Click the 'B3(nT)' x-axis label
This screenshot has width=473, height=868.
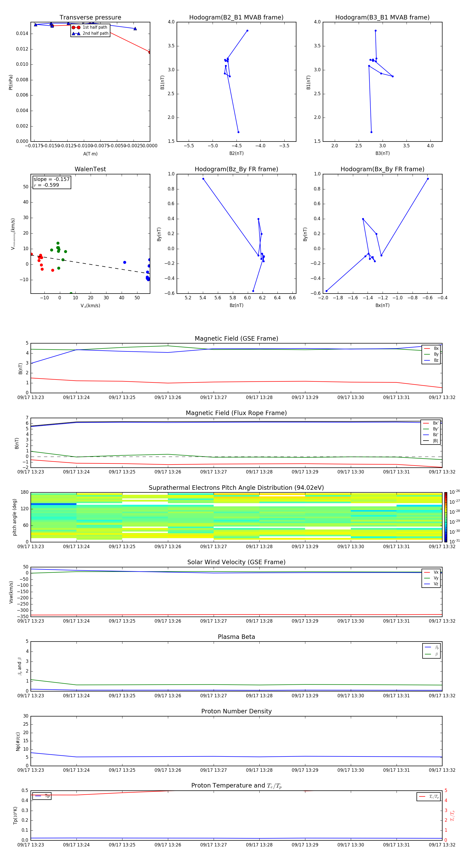pos(382,154)
